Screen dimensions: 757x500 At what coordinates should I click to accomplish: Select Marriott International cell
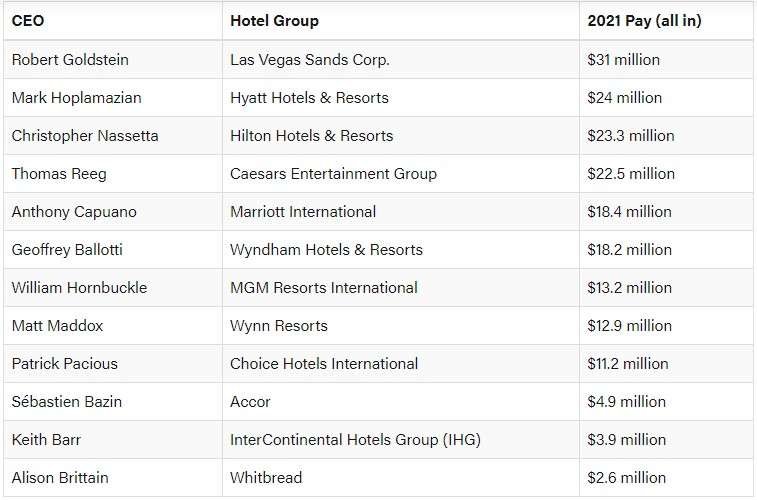(x=401, y=212)
